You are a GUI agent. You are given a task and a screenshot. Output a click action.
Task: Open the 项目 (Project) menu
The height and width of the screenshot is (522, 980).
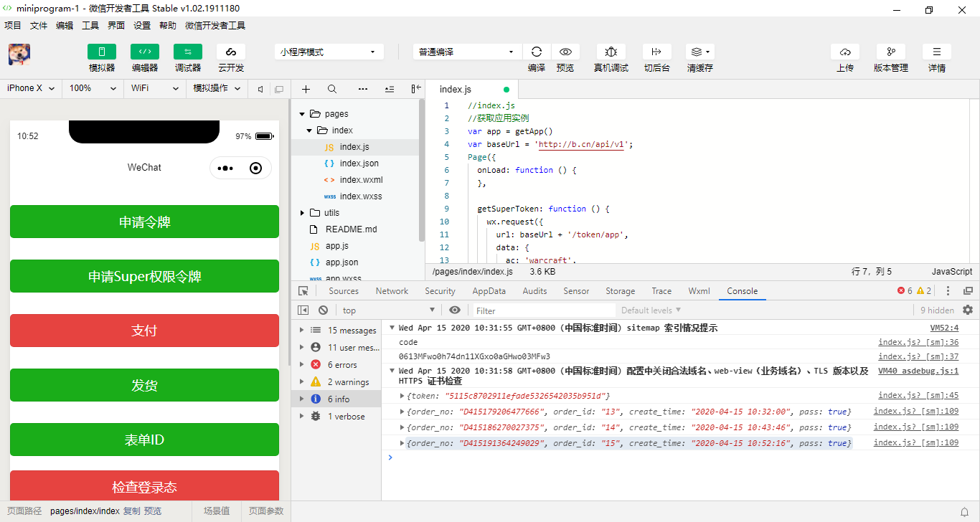13,25
